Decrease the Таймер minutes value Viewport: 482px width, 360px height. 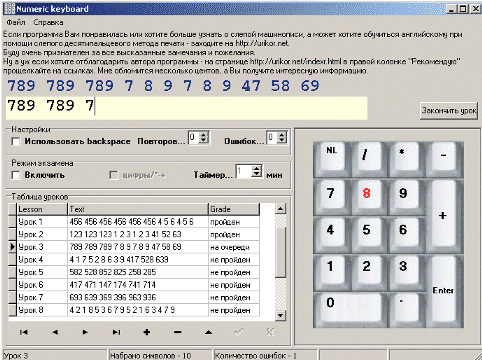tap(256, 174)
